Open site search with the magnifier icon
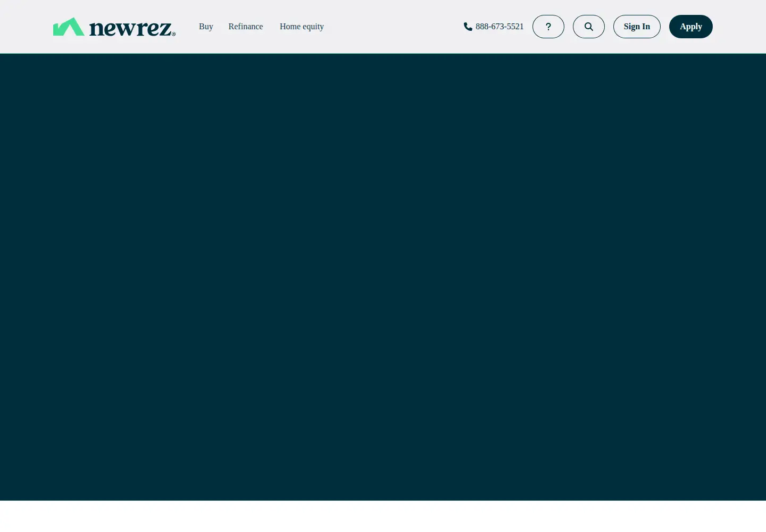The image size is (766, 532). tap(589, 27)
